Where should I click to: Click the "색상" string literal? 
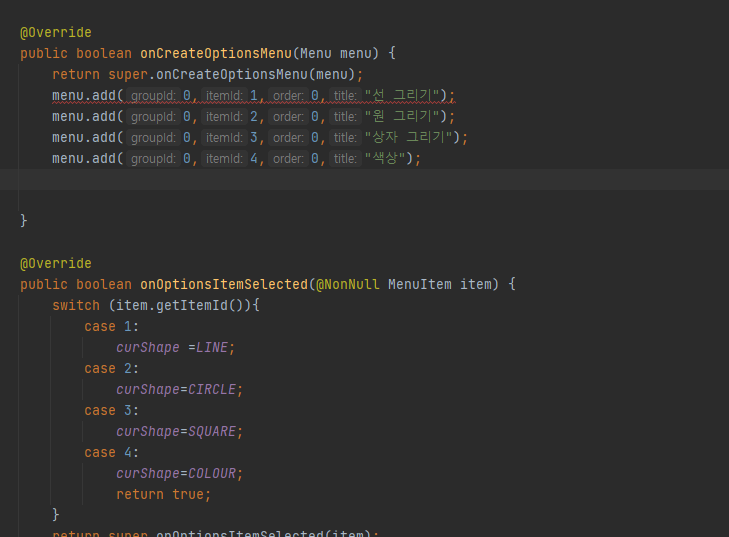click(385, 159)
